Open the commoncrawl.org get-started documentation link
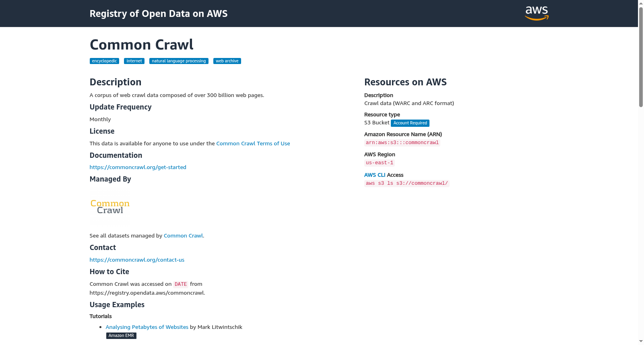This screenshot has width=644, height=345. (x=138, y=167)
